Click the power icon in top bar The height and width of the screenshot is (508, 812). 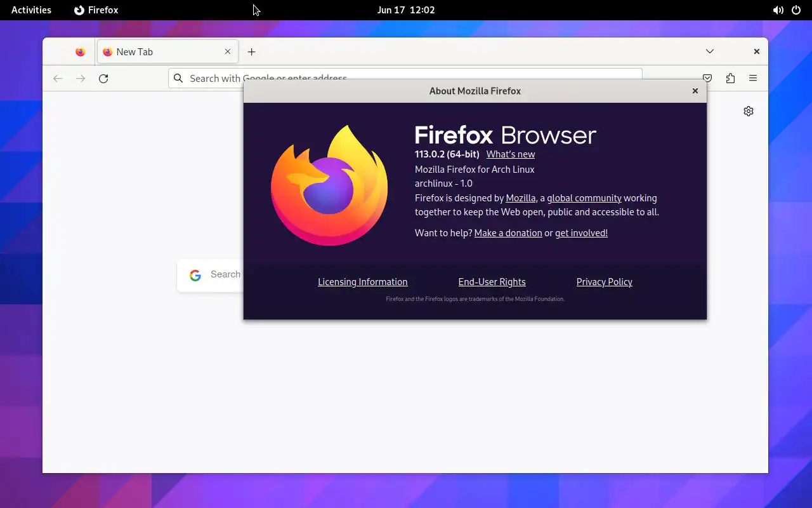coord(796,10)
